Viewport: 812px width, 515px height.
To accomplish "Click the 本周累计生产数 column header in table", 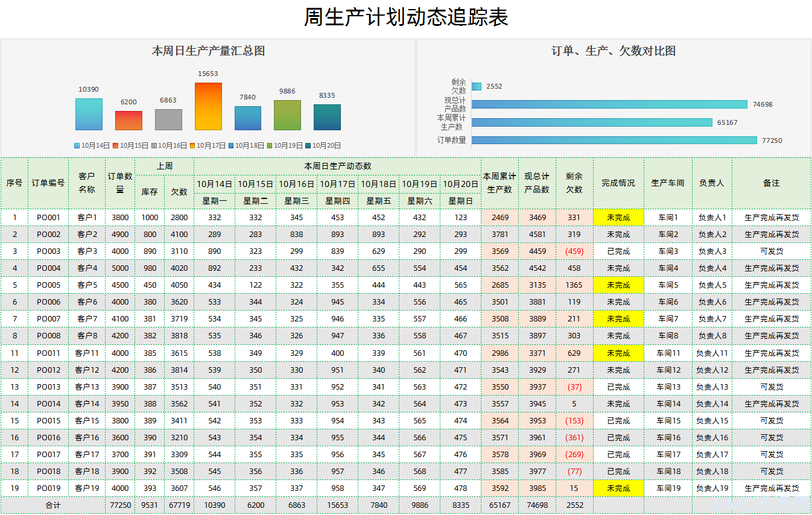I will tap(500, 183).
